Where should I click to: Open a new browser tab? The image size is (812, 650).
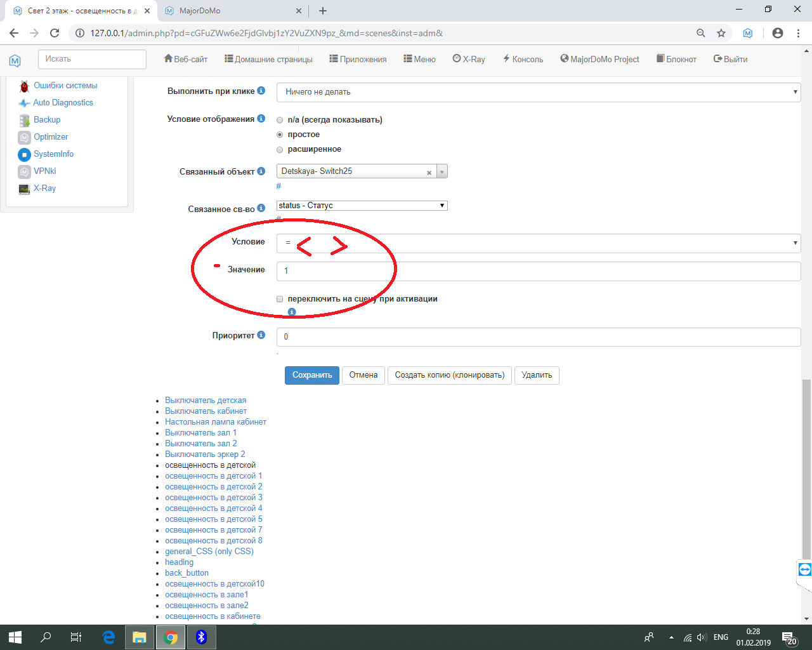[x=323, y=11]
